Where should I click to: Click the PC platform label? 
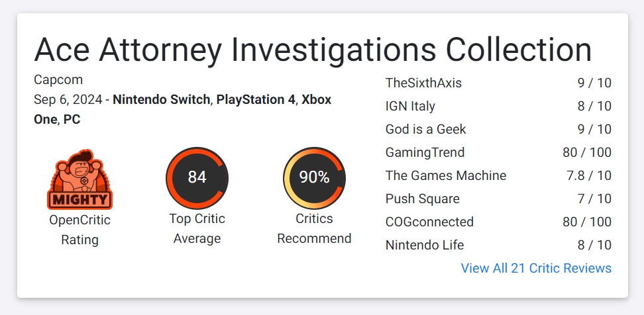pyautogui.click(x=72, y=120)
